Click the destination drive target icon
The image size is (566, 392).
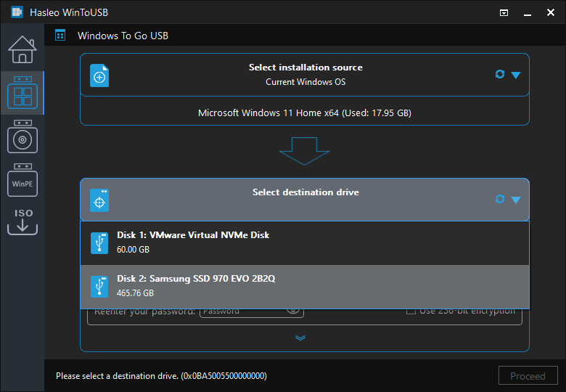(x=99, y=200)
